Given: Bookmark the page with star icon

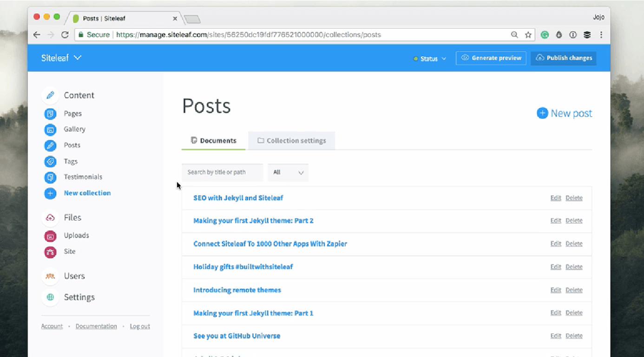Looking at the screenshot, I should 528,35.
